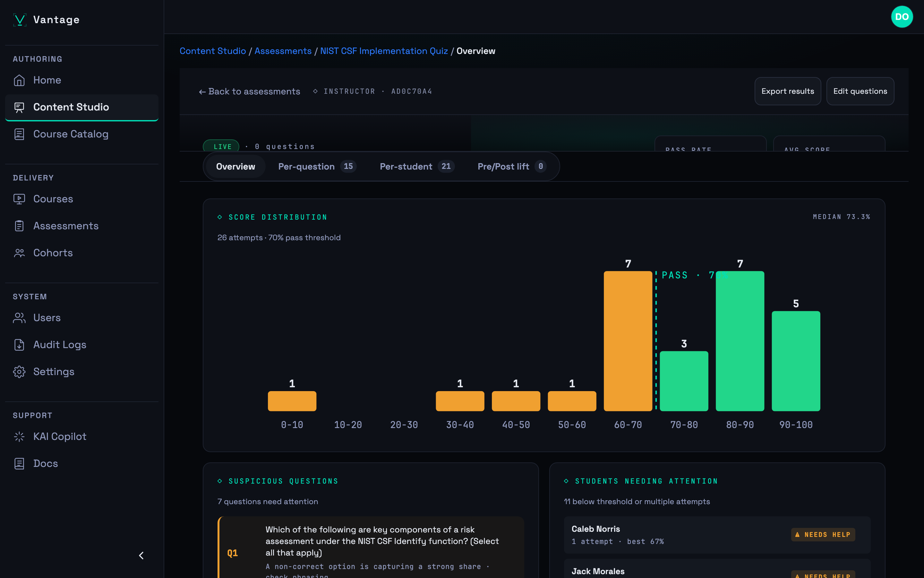Click the Content Studio breadcrumb link

(x=213, y=51)
